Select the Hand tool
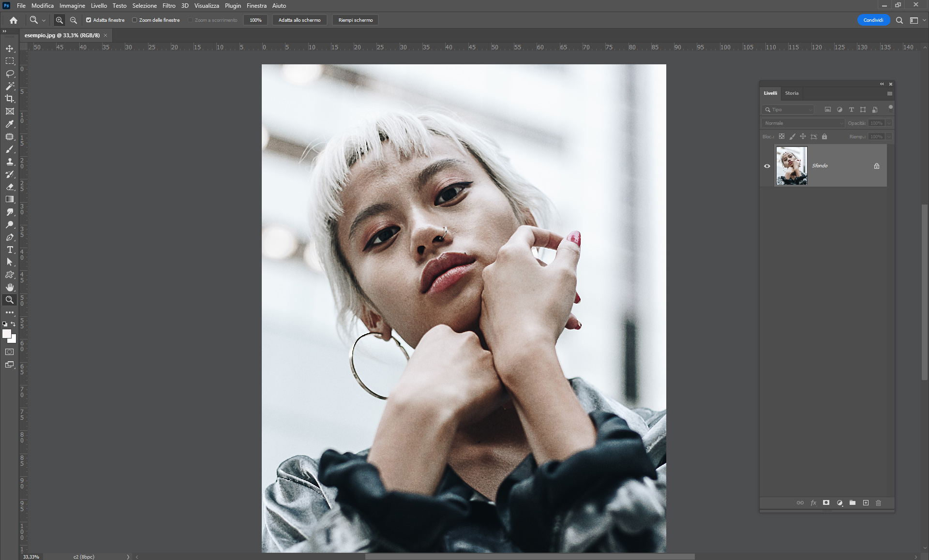This screenshot has height=560, width=929. tap(10, 287)
